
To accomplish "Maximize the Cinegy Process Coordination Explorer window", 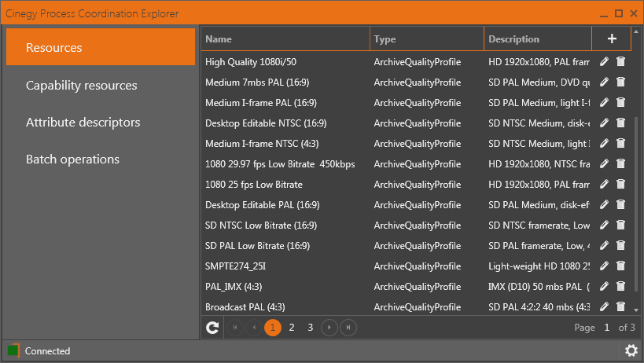I will tap(619, 13).
